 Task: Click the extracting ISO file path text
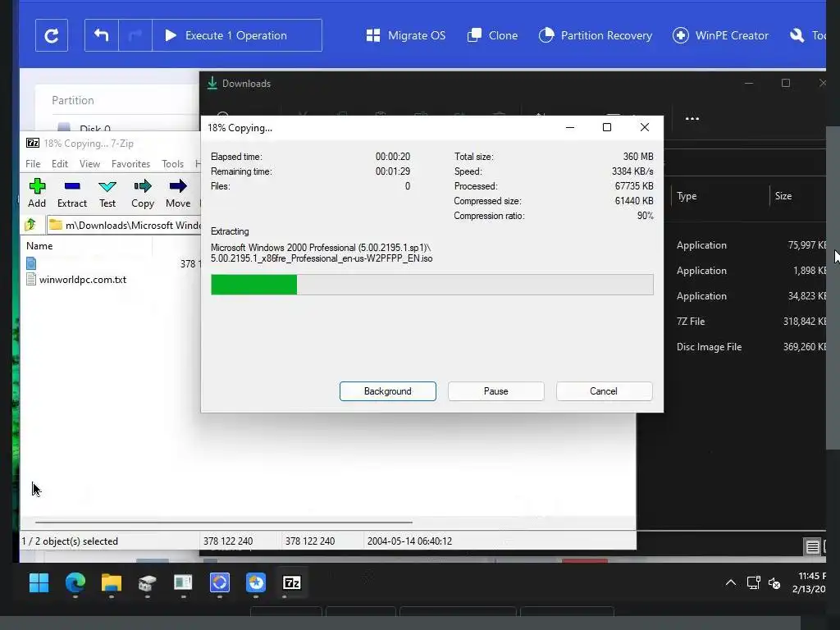[322, 253]
